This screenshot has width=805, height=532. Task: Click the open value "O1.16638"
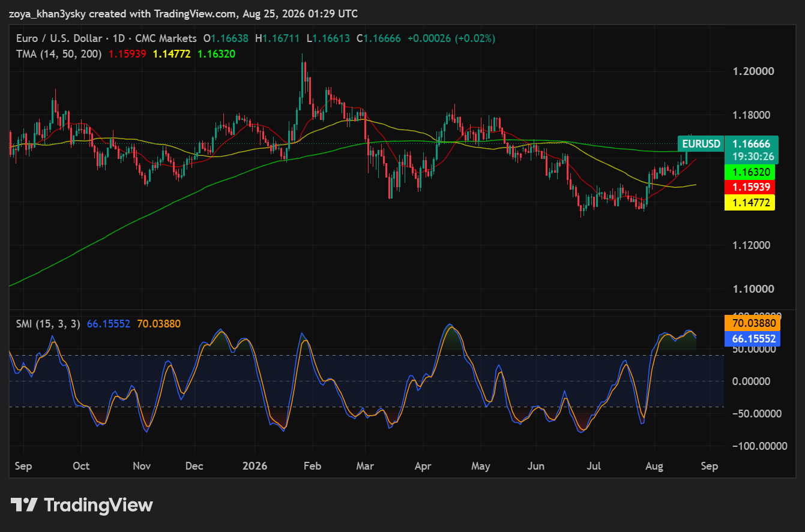226,38
